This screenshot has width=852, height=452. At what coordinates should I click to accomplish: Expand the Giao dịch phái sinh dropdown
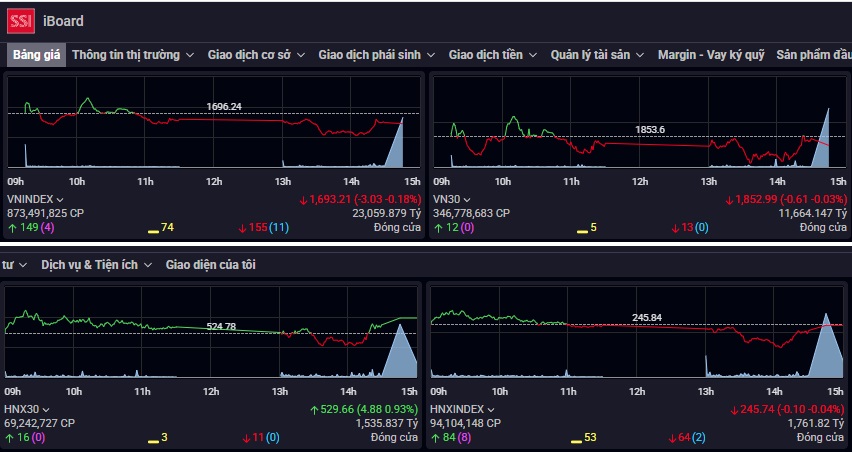pos(376,55)
